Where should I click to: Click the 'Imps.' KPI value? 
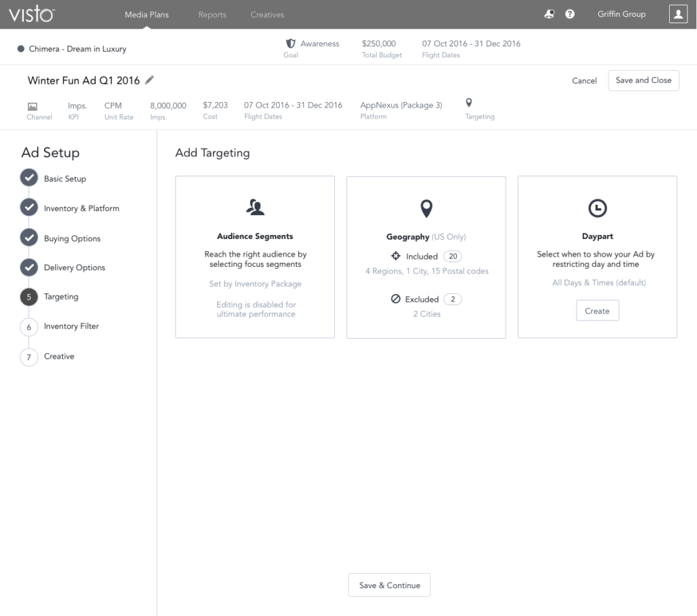78,106
